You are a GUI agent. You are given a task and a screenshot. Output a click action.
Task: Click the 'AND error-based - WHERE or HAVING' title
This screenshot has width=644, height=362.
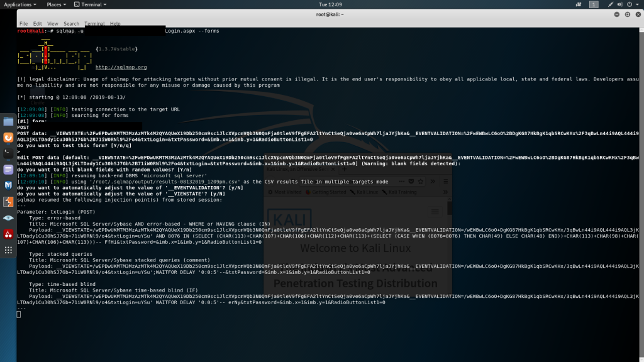[150, 224]
